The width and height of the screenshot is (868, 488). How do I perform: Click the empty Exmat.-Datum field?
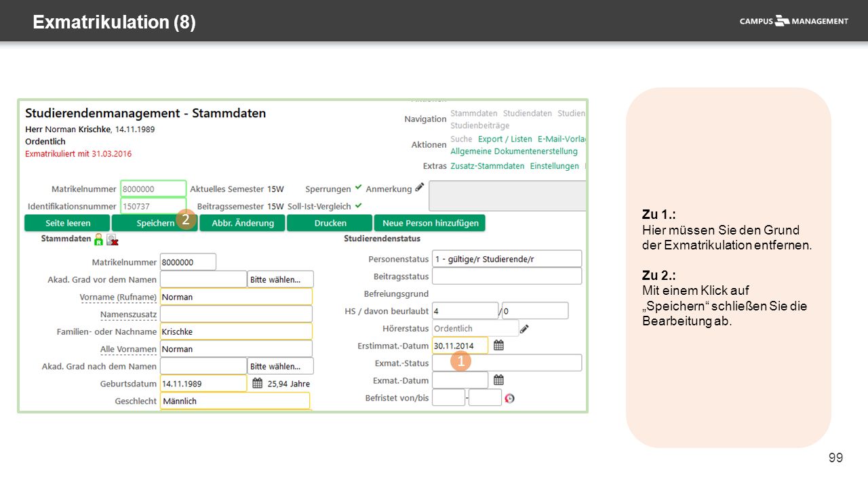460,380
